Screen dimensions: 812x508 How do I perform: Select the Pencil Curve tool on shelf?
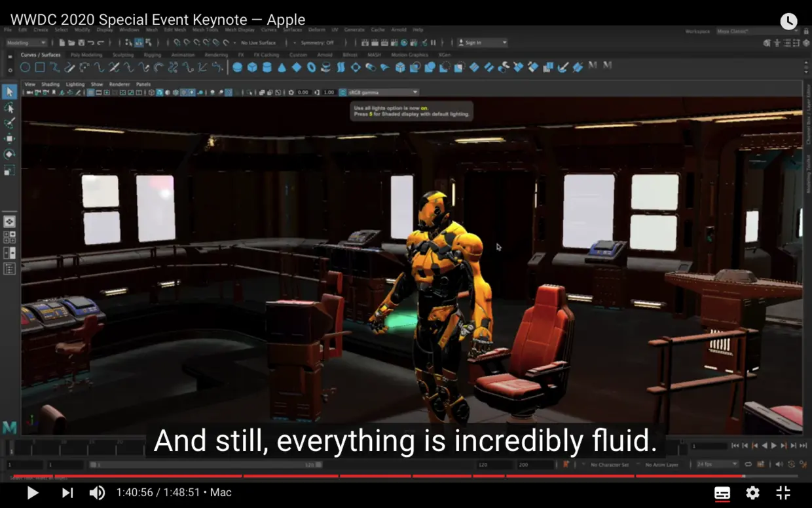69,68
